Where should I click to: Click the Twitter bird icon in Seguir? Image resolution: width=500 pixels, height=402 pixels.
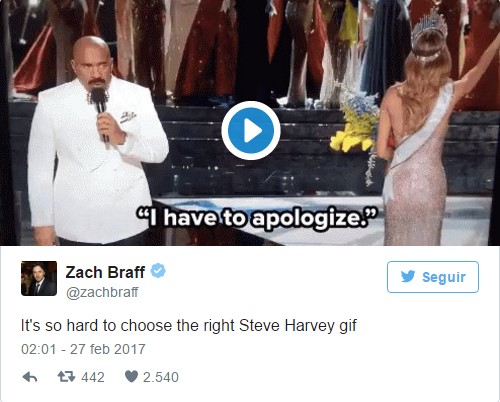pyautogui.click(x=408, y=276)
